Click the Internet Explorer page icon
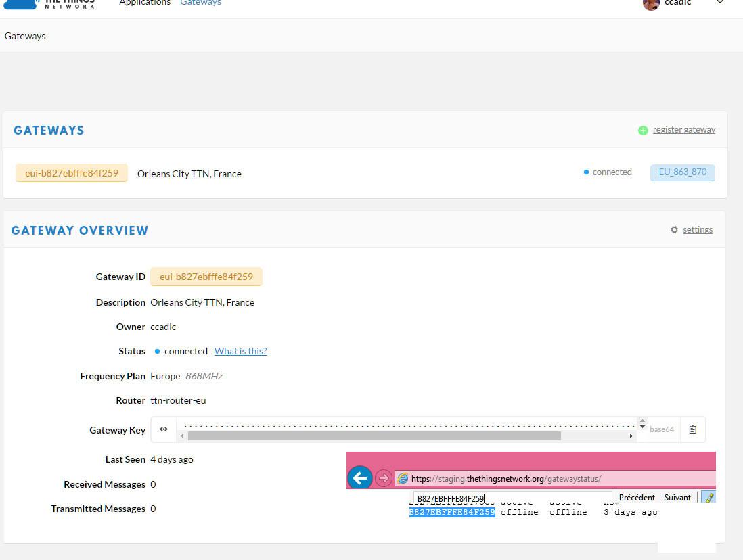The height and width of the screenshot is (560, 743). click(403, 479)
